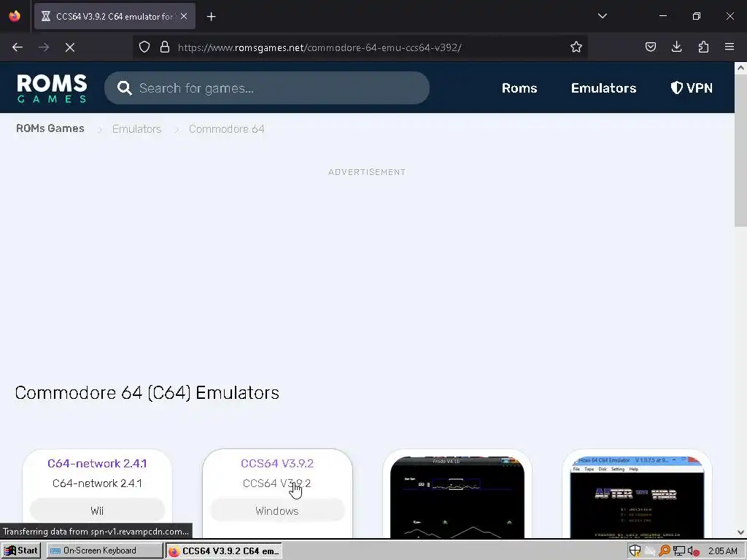Viewport: 747px width, 560px height.
Task: Click the magnifier tray icon
Action: (x=664, y=551)
